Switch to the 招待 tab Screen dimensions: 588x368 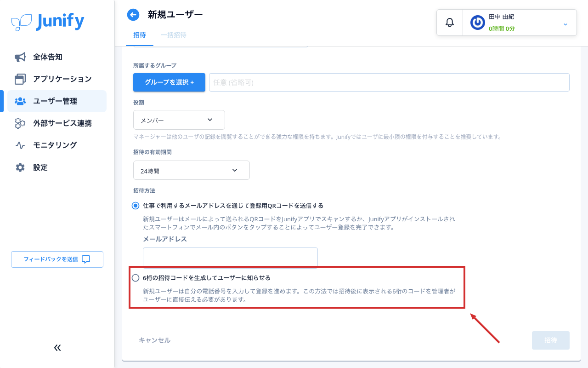click(140, 35)
